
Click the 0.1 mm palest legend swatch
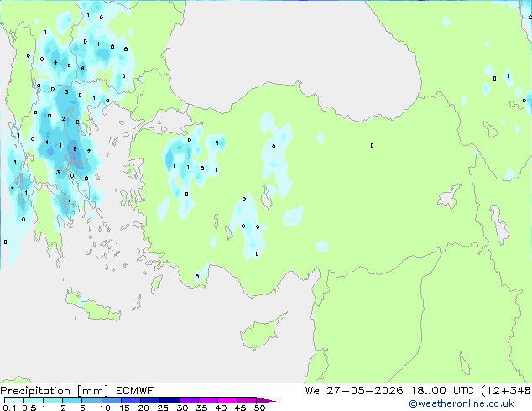14,400
